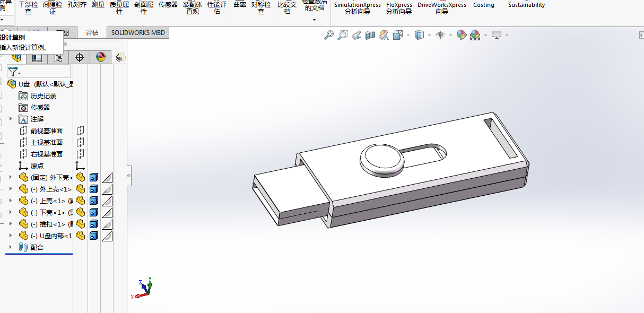Open the Edit Appearance tool
Image resolution: width=644 pixels, height=313 pixels.
(461, 35)
